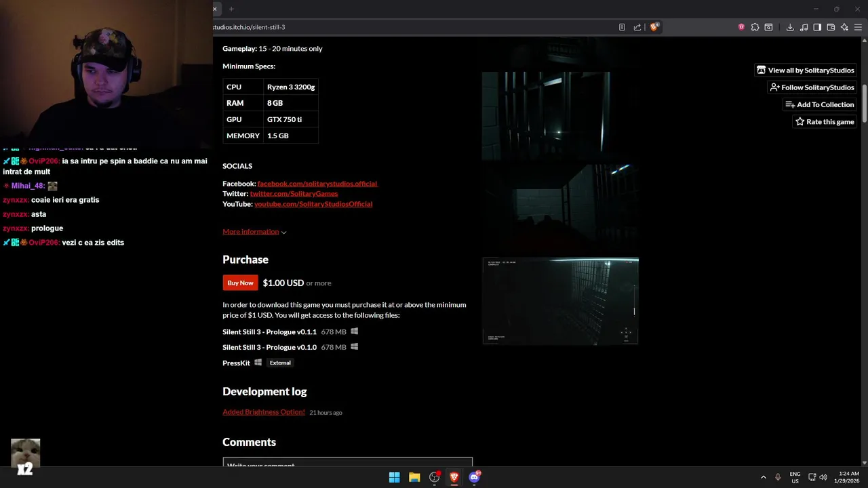The image size is (868, 488).
Task: Open Brave reader mode icon in address bar
Action: 622,27
